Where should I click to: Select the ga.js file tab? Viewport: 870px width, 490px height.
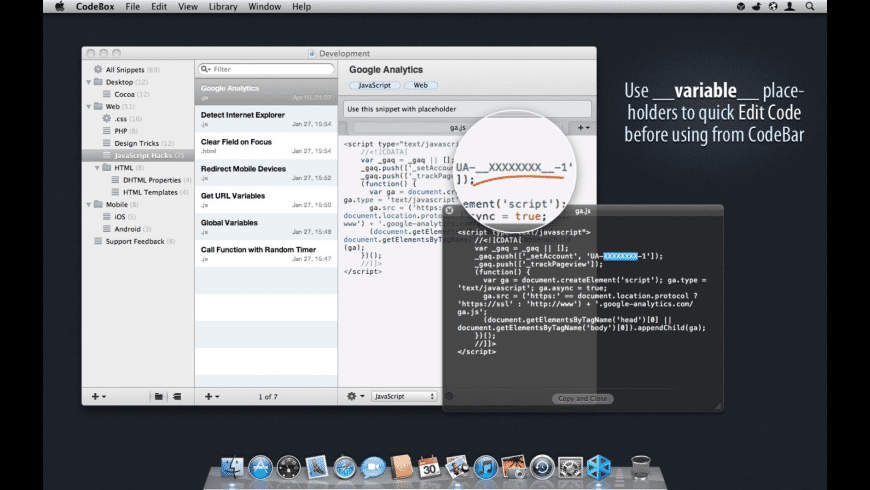tap(458, 128)
